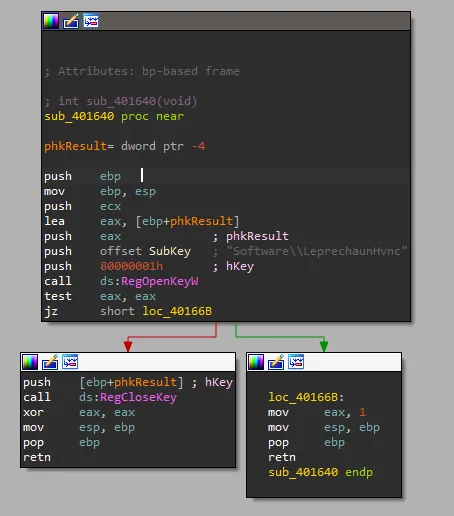Click edit-comment pencil icon on sub_401640 block

71,21
